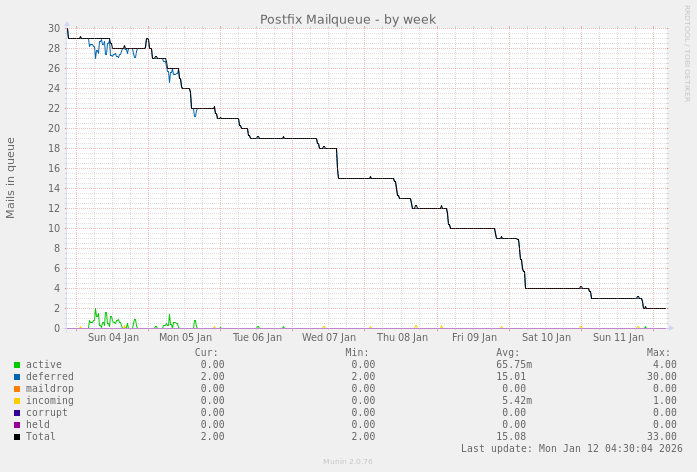Click the blue deferred legend swatch
Image resolution: width=697 pixels, height=472 pixels.
click(17, 377)
